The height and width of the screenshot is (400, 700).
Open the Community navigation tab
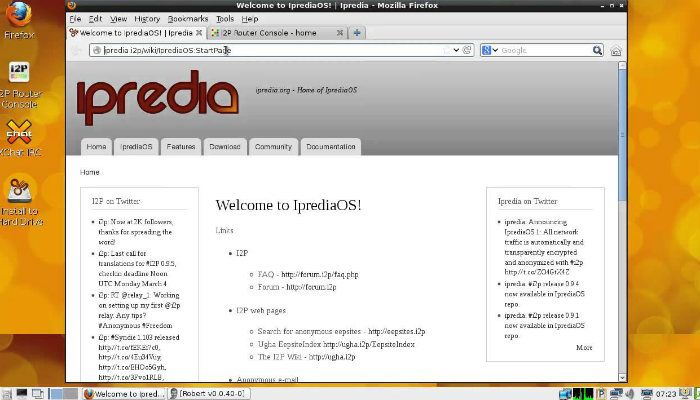click(x=273, y=146)
